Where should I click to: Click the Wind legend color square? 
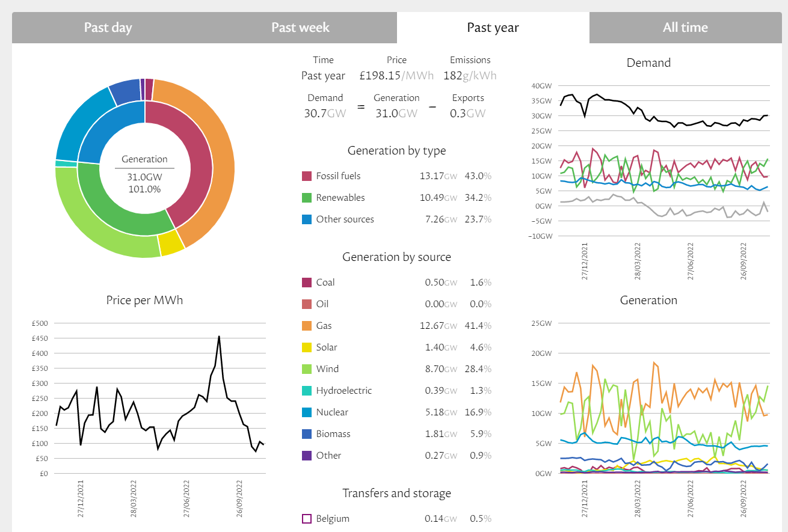click(x=307, y=369)
